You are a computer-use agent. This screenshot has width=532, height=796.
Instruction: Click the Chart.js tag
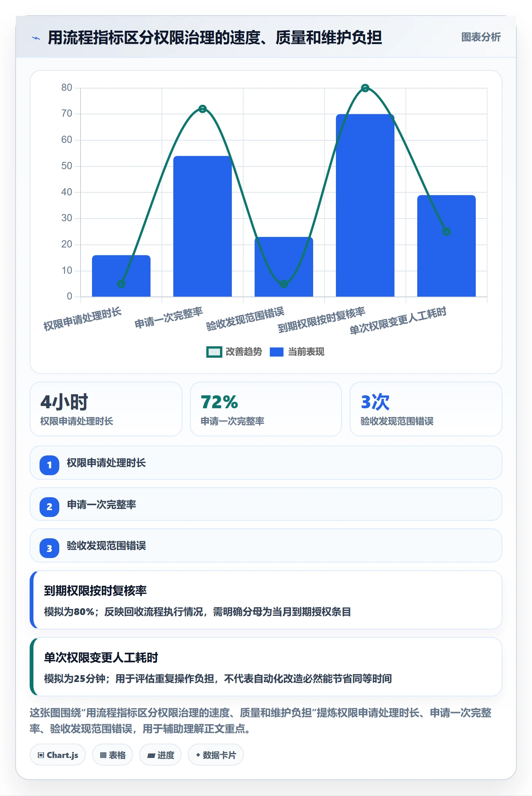coord(58,755)
